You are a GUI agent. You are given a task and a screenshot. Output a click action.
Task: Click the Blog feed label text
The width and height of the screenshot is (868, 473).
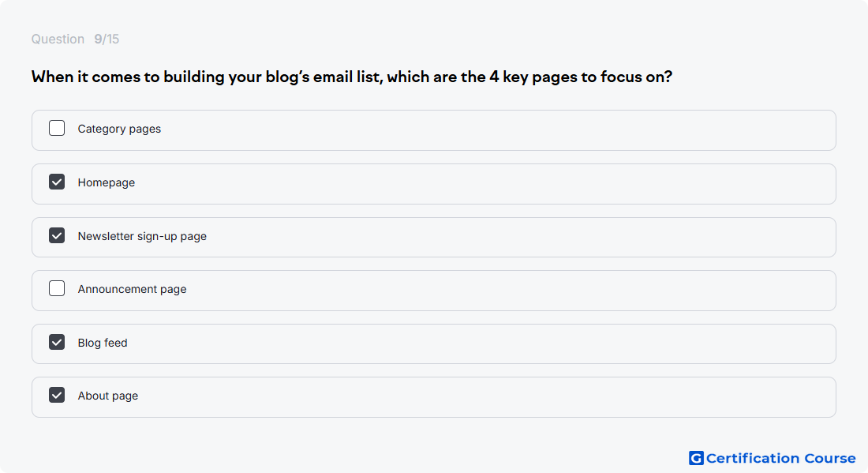click(103, 343)
